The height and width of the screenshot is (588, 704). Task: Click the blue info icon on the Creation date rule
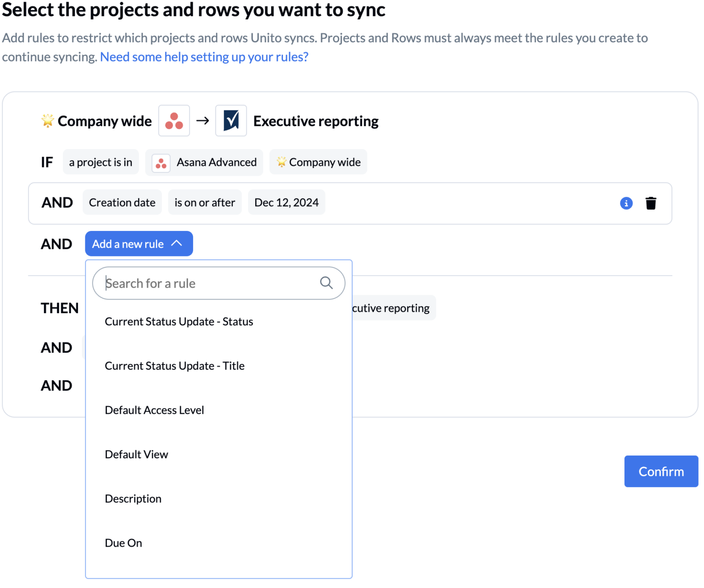626,203
